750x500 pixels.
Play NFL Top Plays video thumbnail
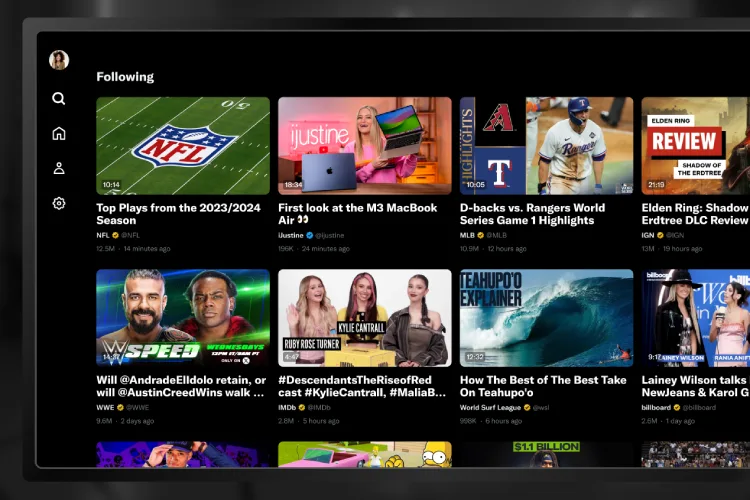tap(183, 145)
